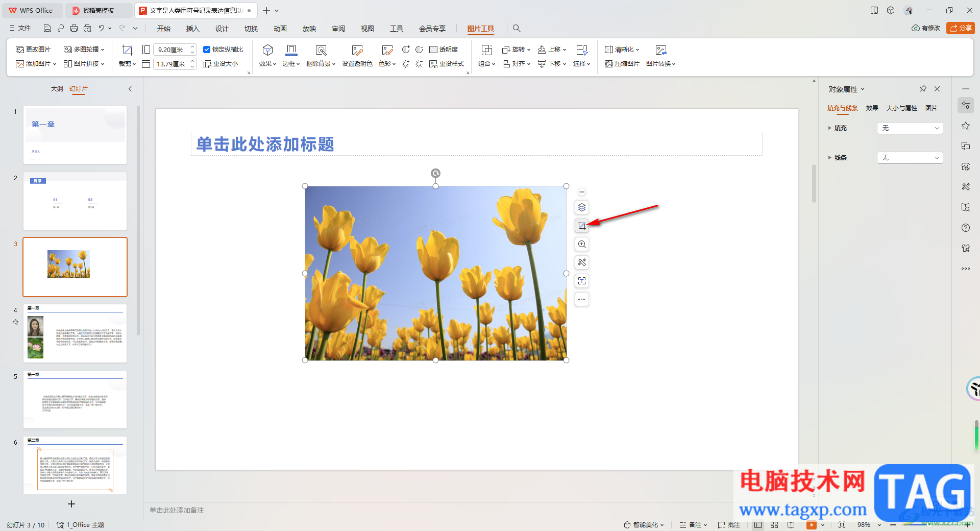Click 重设样式 reset style button
The width and height of the screenshot is (980, 531).
point(447,64)
